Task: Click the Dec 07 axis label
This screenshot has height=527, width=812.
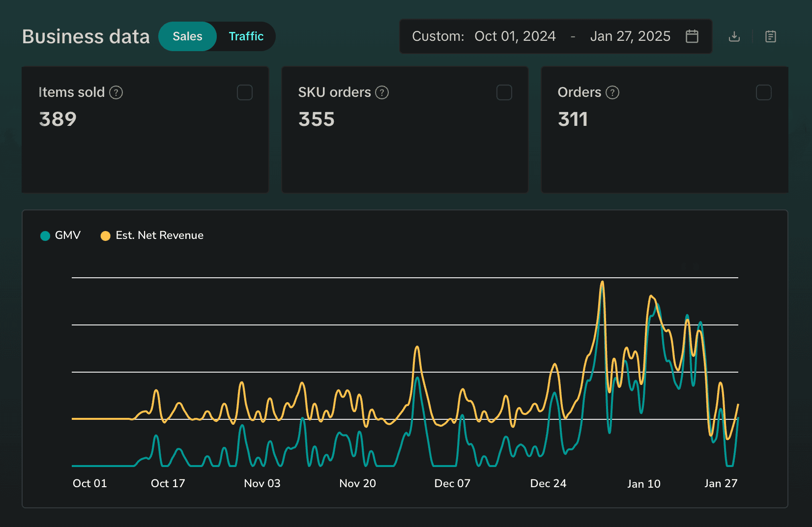Action: pyautogui.click(x=453, y=483)
